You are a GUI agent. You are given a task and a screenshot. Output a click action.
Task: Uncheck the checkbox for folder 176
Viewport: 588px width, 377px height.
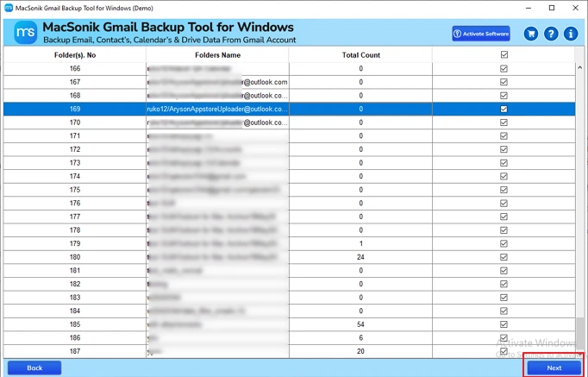point(504,204)
